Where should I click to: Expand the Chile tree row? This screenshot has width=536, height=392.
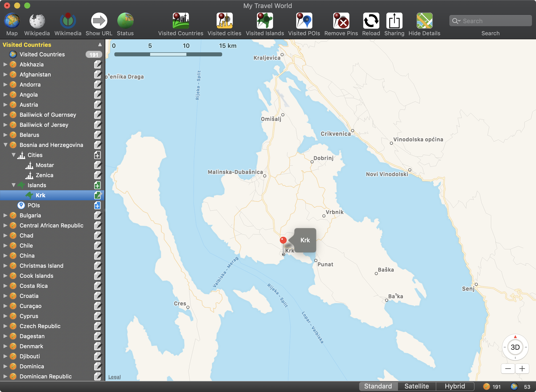click(5, 246)
